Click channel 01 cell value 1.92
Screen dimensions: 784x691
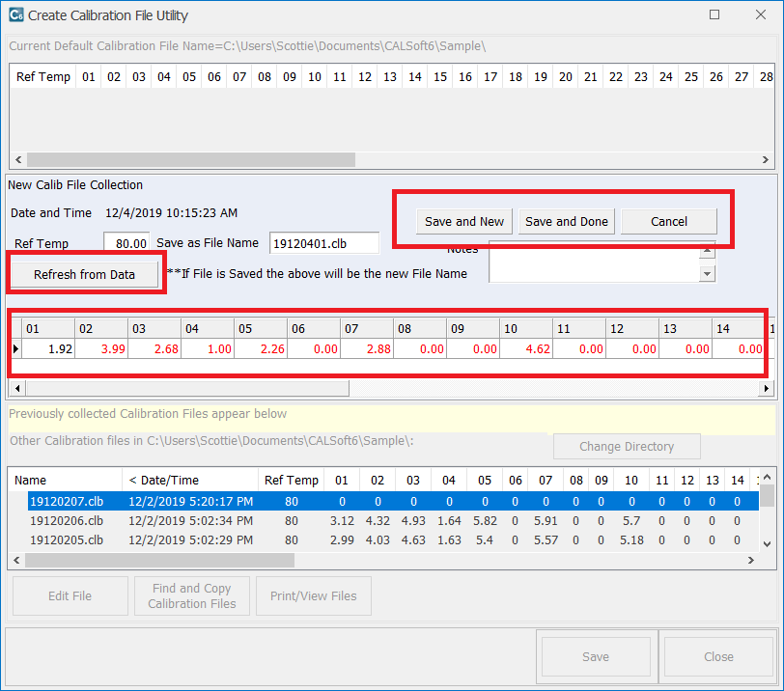point(48,348)
